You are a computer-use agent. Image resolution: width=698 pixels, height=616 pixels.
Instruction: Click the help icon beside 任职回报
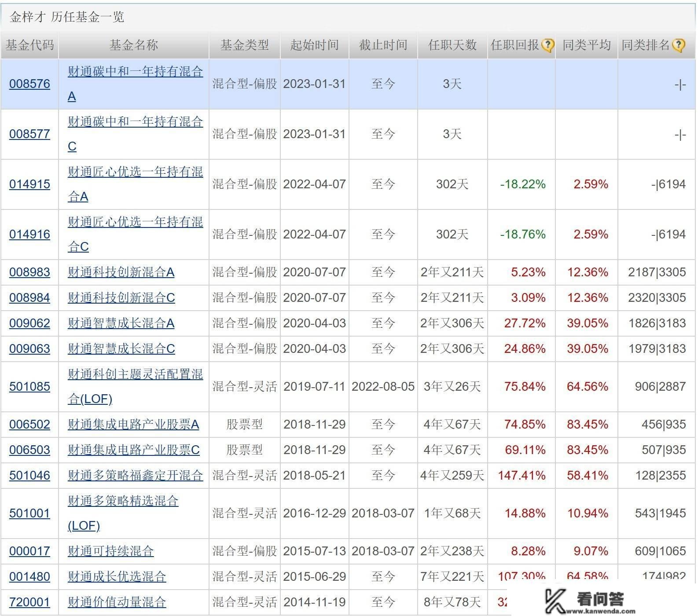(x=547, y=45)
